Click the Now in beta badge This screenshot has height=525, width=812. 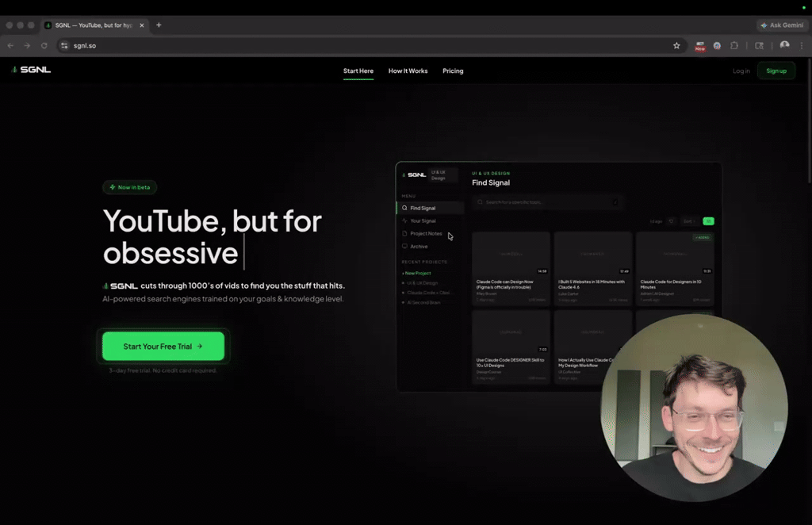(x=129, y=187)
